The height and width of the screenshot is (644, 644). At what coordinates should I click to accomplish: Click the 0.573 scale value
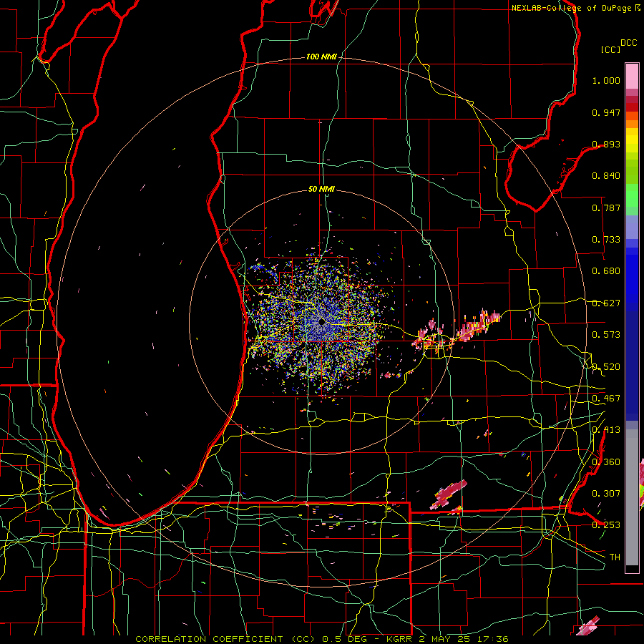pos(606,335)
